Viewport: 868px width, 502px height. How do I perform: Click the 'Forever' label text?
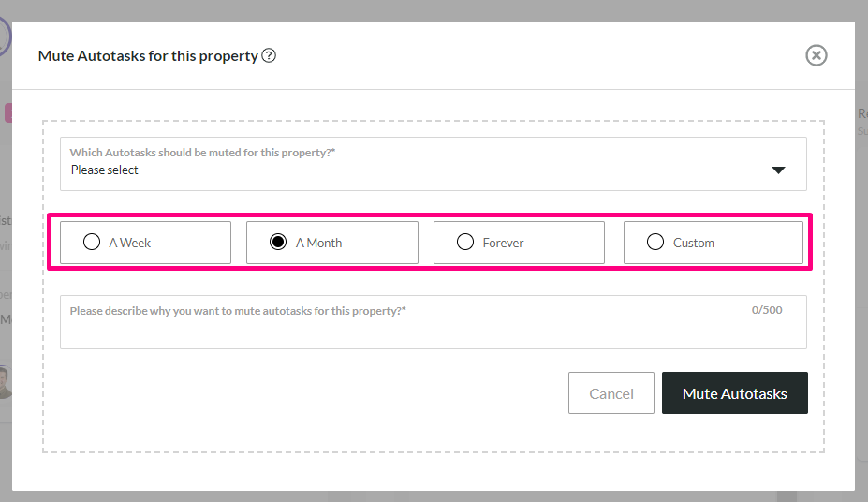coord(503,243)
